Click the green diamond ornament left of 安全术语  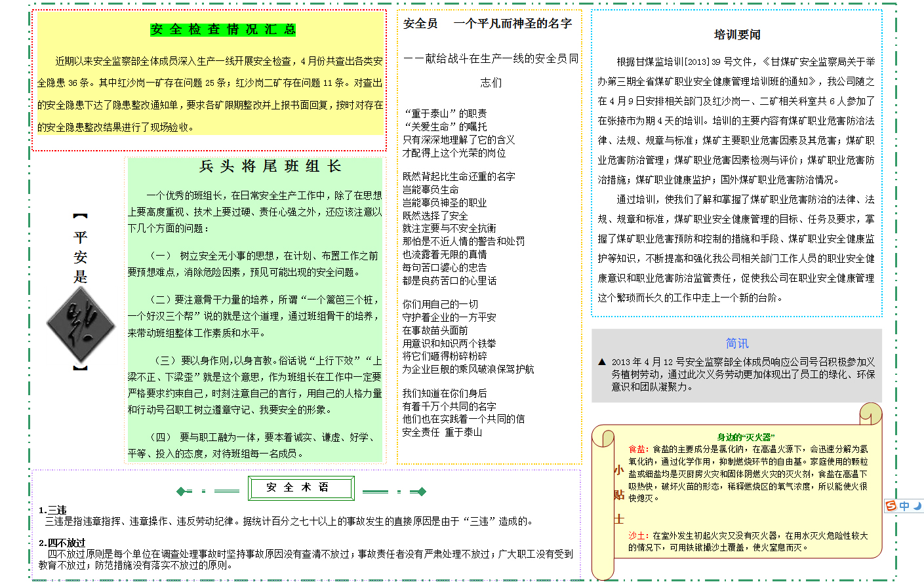(182, 491)
